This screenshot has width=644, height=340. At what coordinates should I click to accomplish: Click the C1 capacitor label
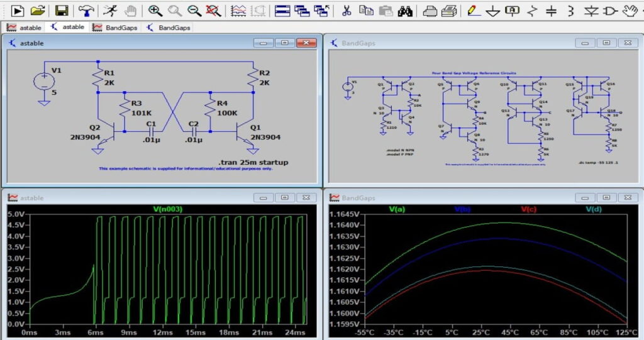click(x=151, y=124)
